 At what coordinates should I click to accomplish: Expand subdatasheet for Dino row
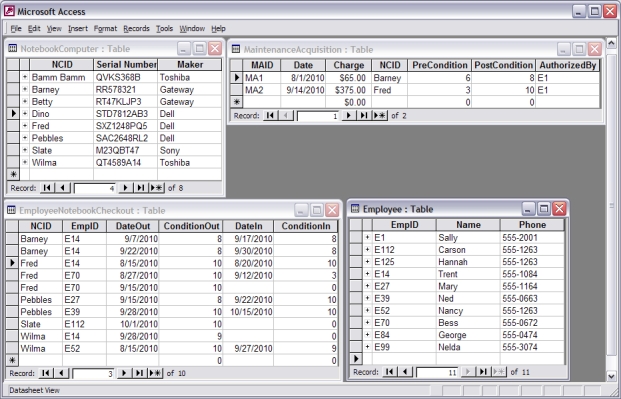[25, 114]
